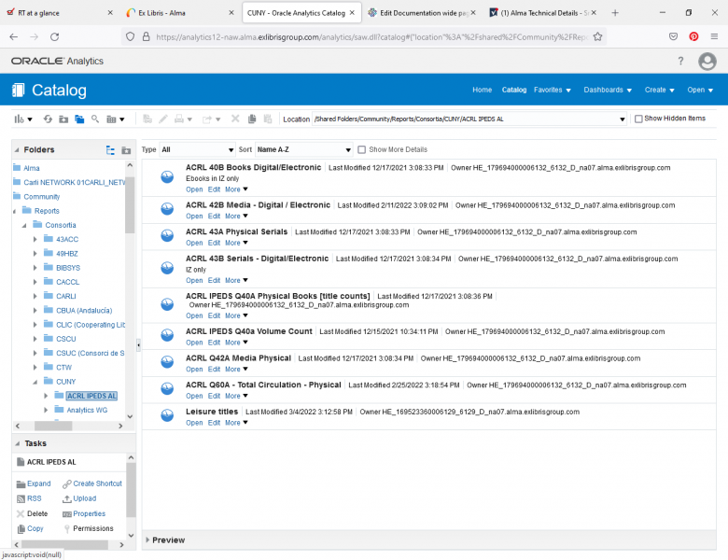The image size is (728, 560).
Task: Click analysis icon for ACRL 40B Books
Action: pyautogui.click(x=167, y=177)
